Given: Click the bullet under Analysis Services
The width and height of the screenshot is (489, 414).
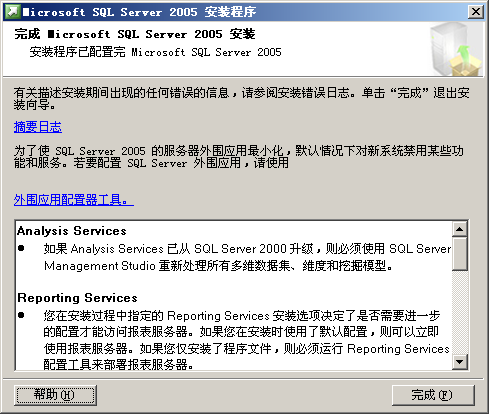Looking at the screenshot, I should [21, 248].
